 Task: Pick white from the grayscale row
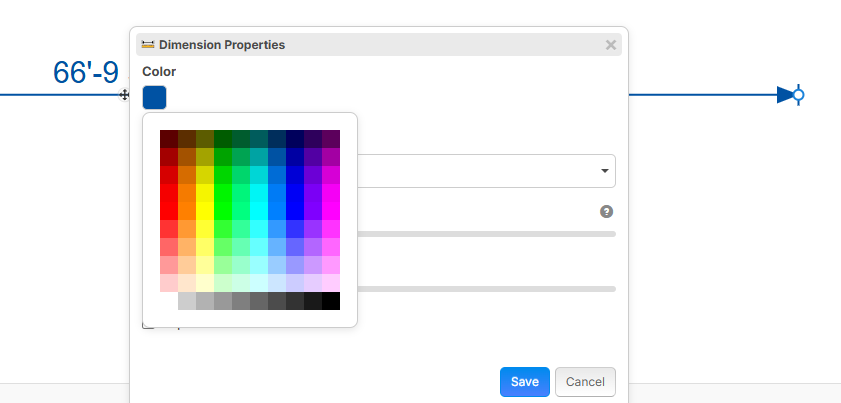pyautogui.click(x=169, y=301)
